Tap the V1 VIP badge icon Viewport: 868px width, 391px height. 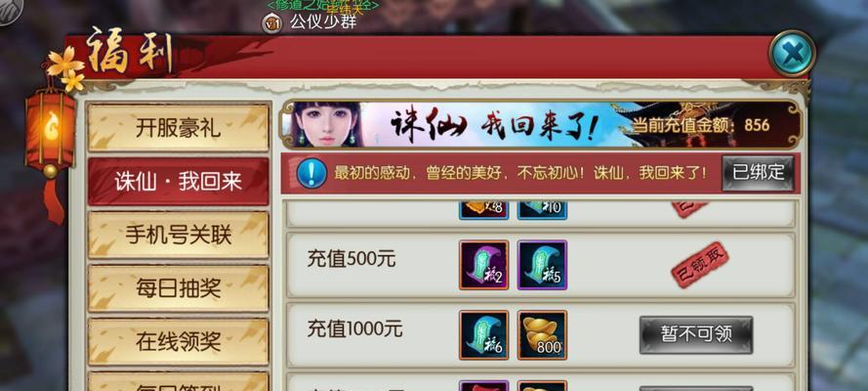pos(271,23)
